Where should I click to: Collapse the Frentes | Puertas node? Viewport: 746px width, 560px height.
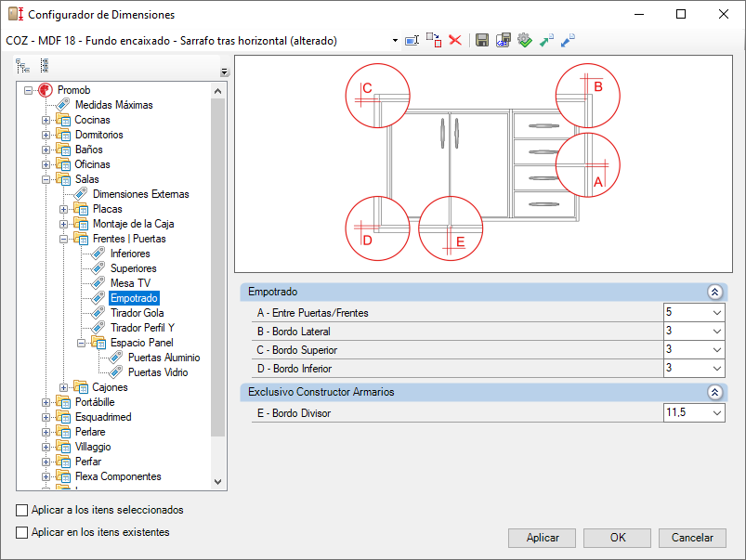click(63, 239)
